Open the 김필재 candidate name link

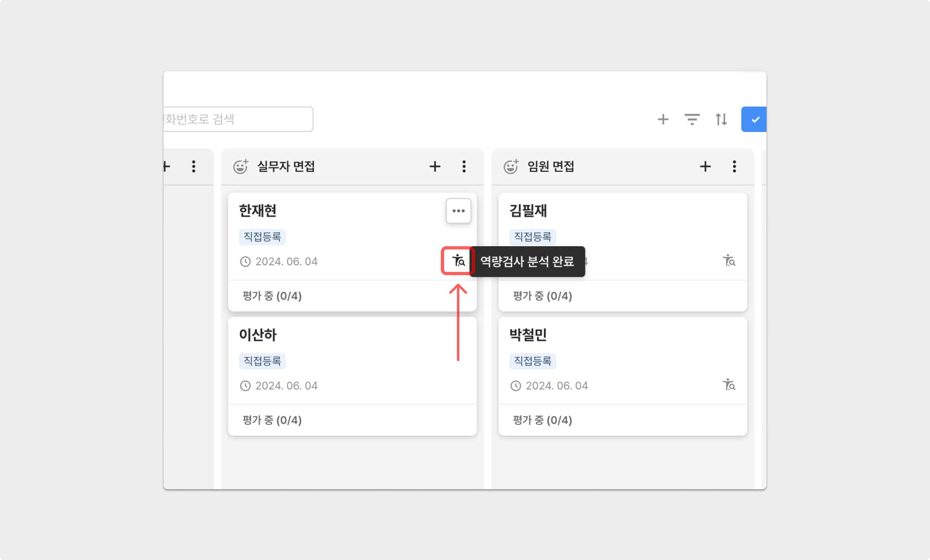coord(528,211)
